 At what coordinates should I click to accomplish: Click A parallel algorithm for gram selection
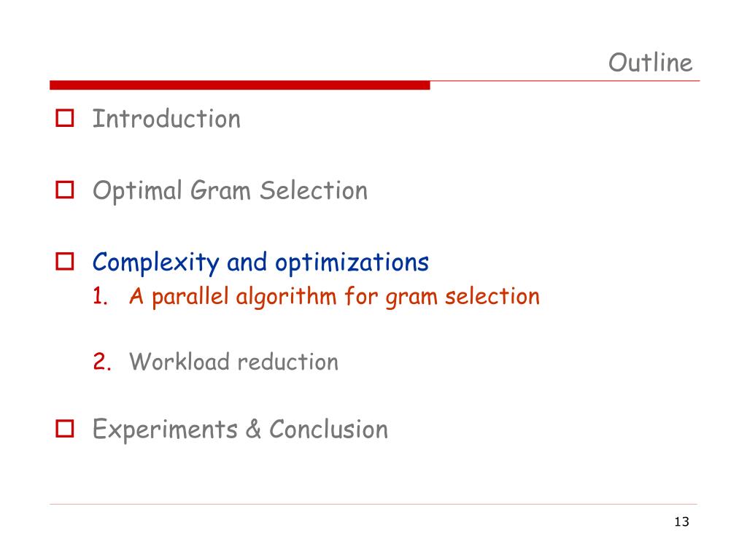click(334, 297)
